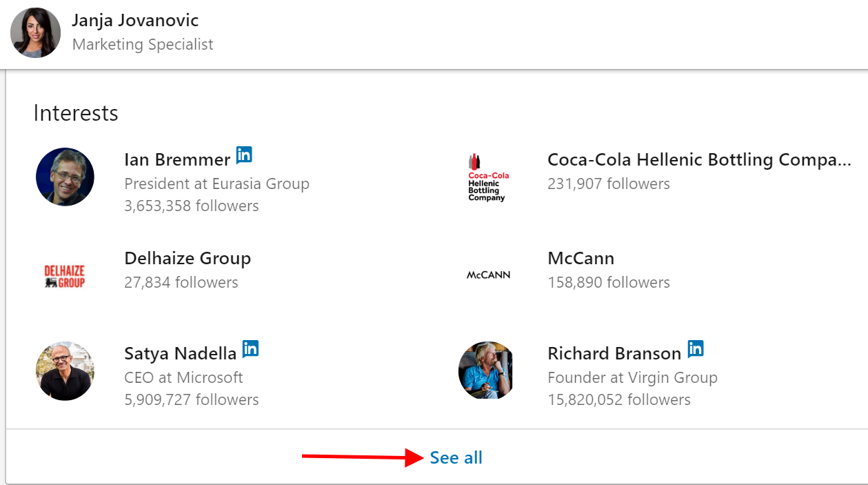The image size is (868, 485).
Task: Click the Marketing Specialist headline text
Action: [143, 44]
